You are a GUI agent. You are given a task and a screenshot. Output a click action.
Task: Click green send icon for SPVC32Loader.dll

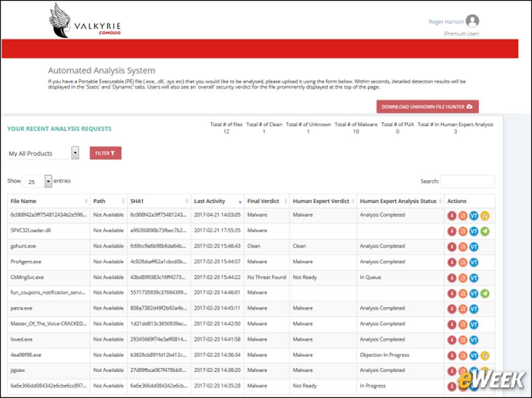(485, 231)
